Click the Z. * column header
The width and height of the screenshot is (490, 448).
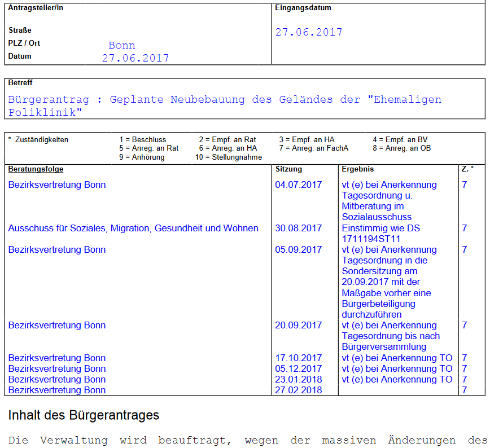pos(467,169)
